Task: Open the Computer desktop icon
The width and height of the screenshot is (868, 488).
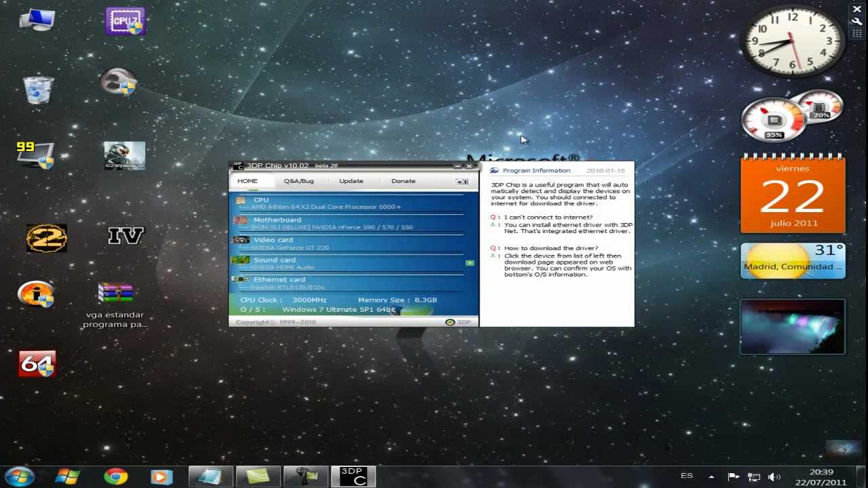Action: (37, 20)
